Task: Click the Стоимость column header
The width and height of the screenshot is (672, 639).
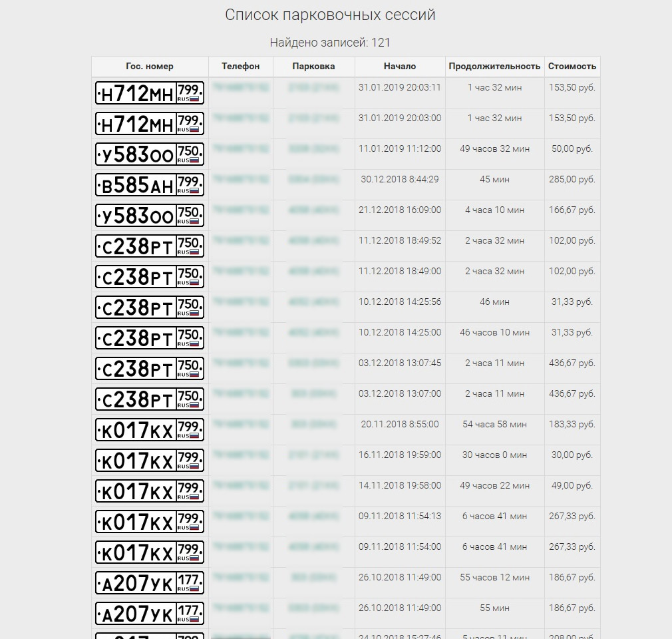Action: (572, 67)
